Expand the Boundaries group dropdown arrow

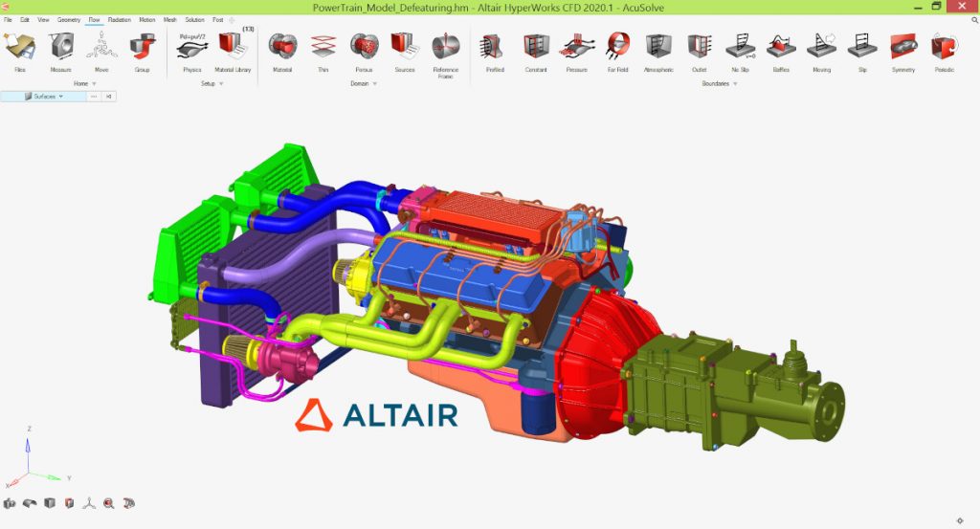click(x=735, y=84)
